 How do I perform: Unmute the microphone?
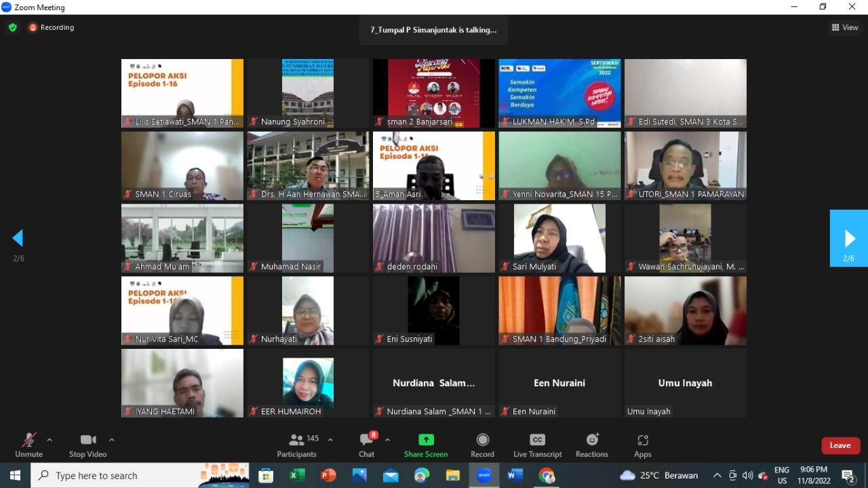tap(28, 445)
